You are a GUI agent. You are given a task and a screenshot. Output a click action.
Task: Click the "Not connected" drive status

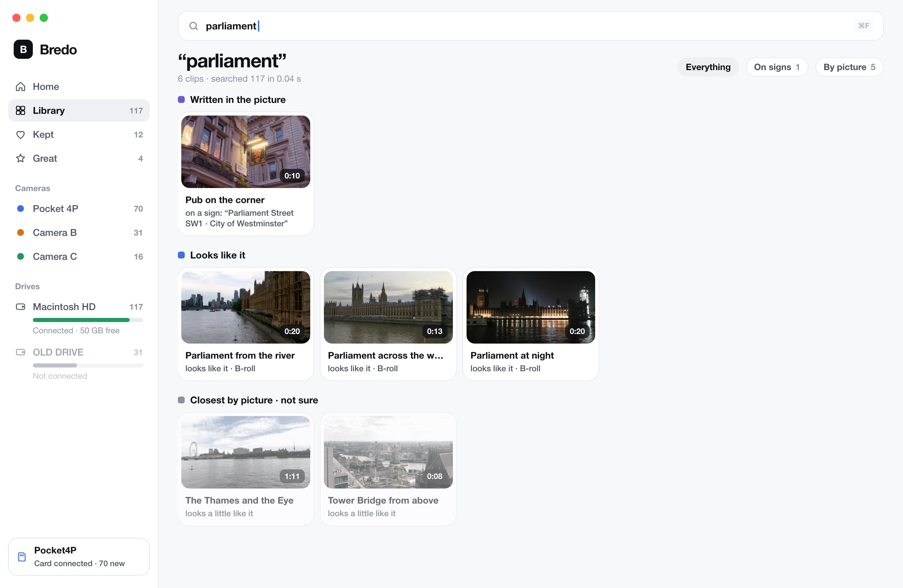tap(60, 376)
